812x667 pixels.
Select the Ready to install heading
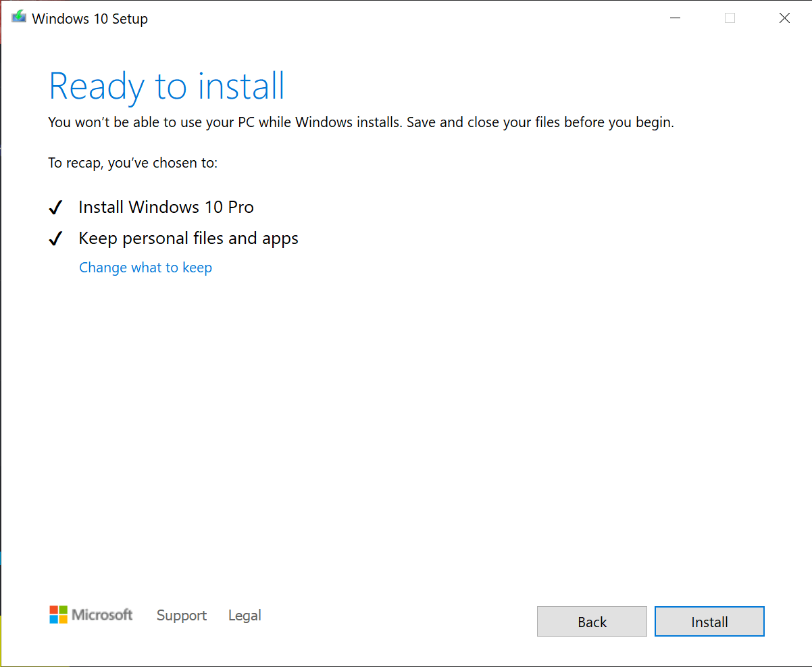(167, 87)
